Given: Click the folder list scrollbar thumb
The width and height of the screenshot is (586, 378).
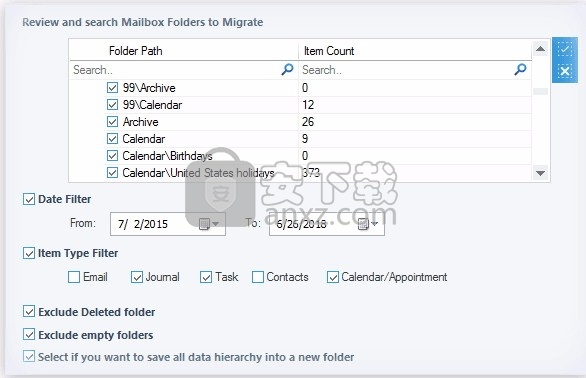Looking at the screenshot, I should pos(540,92).
